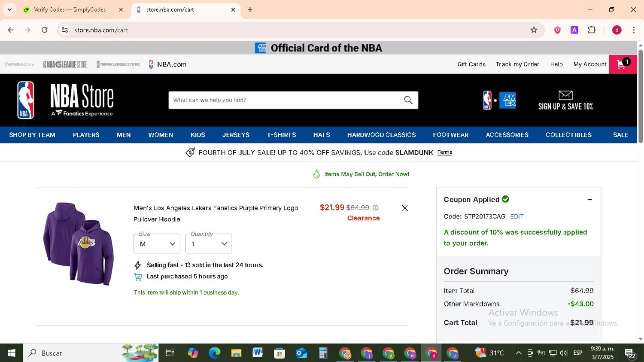Open Windows Start menu

click(x=12, y=353)
